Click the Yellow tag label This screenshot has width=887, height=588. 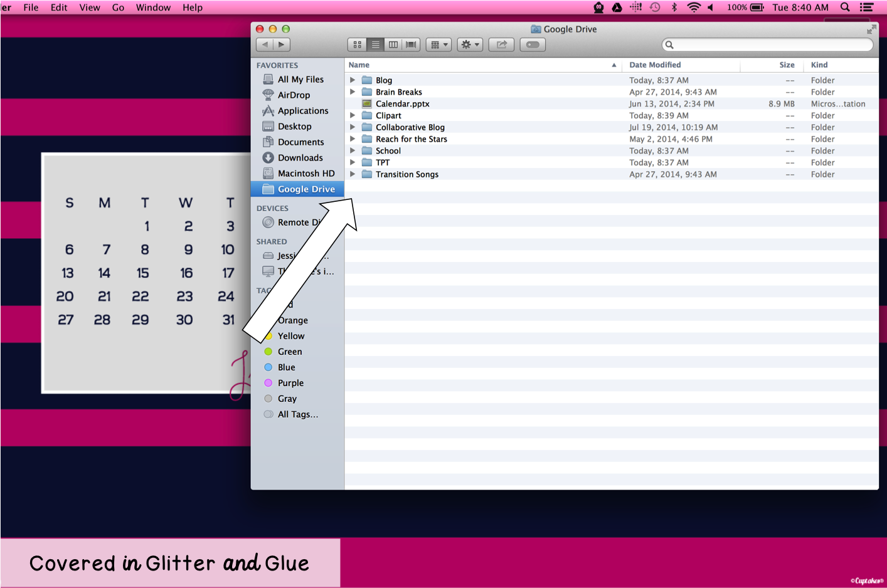tap(291, 336)
